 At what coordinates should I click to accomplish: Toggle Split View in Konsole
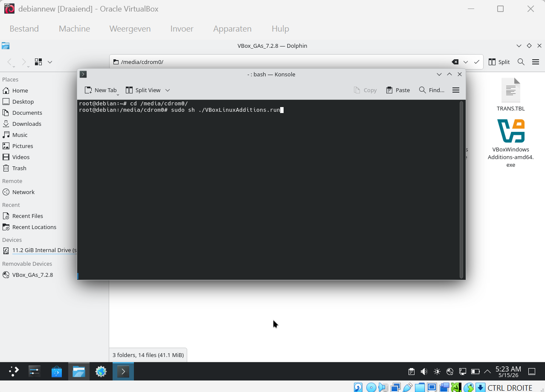tap(143, 90)
